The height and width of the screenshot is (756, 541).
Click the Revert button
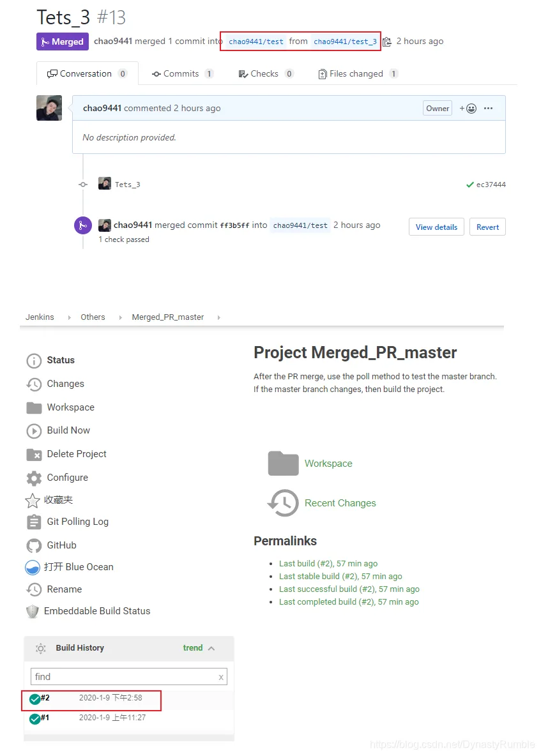pyautogui.click(x=487, y=227)
